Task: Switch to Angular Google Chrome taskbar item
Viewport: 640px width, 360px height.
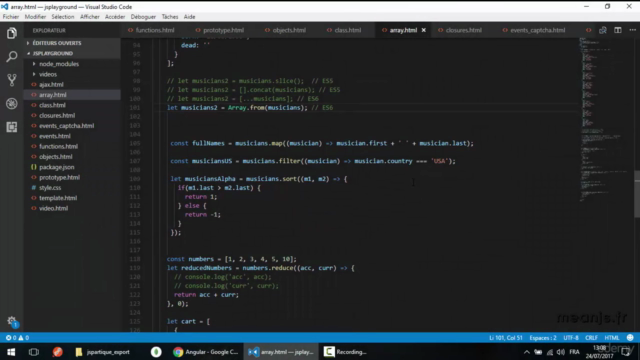Action: pyautogui.click(x=206, y=352)
